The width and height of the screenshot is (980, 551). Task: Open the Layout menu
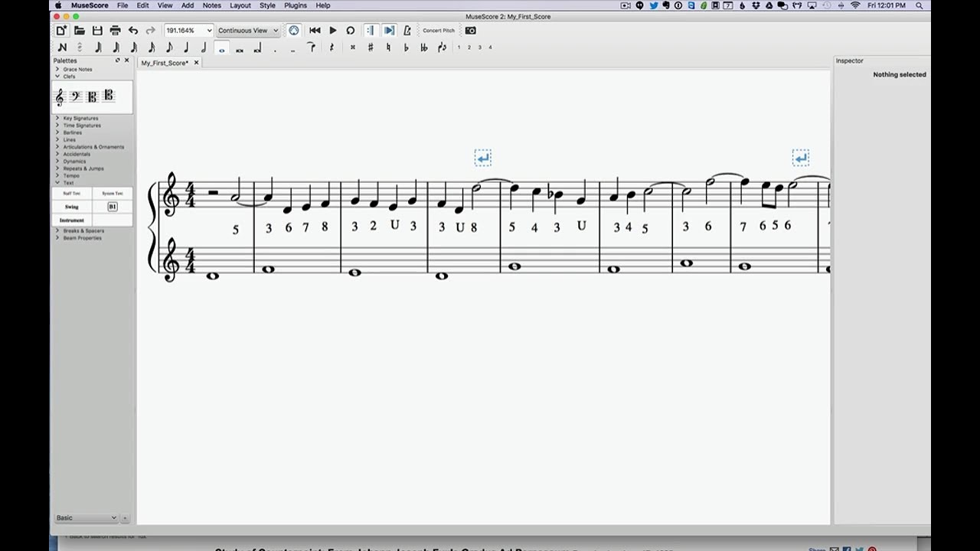[240, 5]
